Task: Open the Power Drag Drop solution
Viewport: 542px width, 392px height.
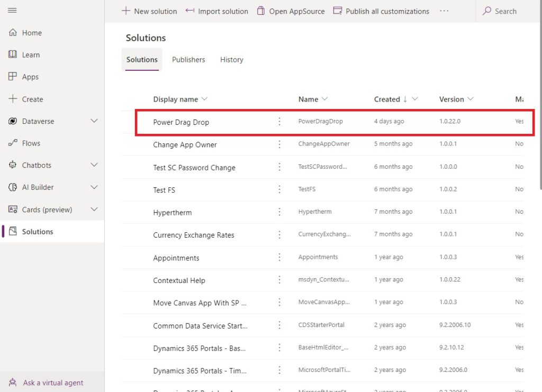Action: 182,121
